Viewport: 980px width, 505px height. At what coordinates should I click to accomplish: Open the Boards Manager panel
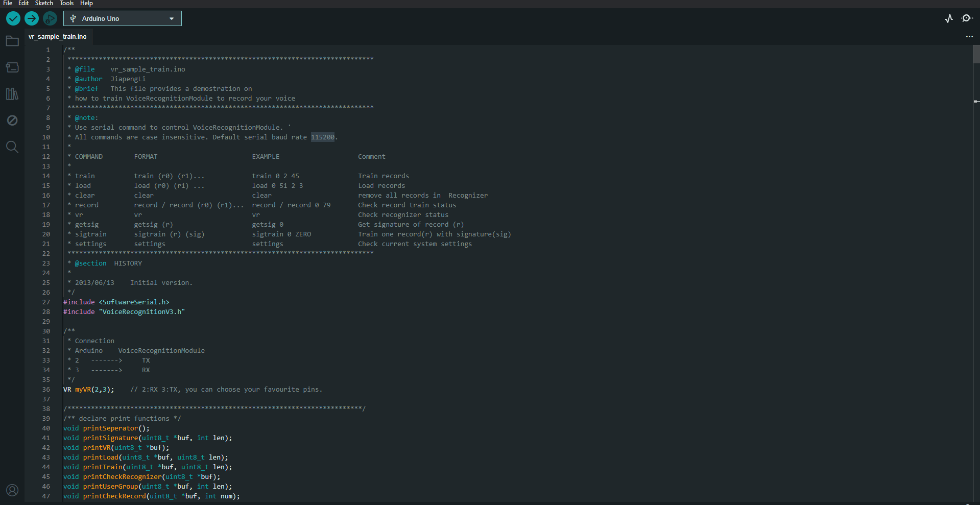coord(12,67)
